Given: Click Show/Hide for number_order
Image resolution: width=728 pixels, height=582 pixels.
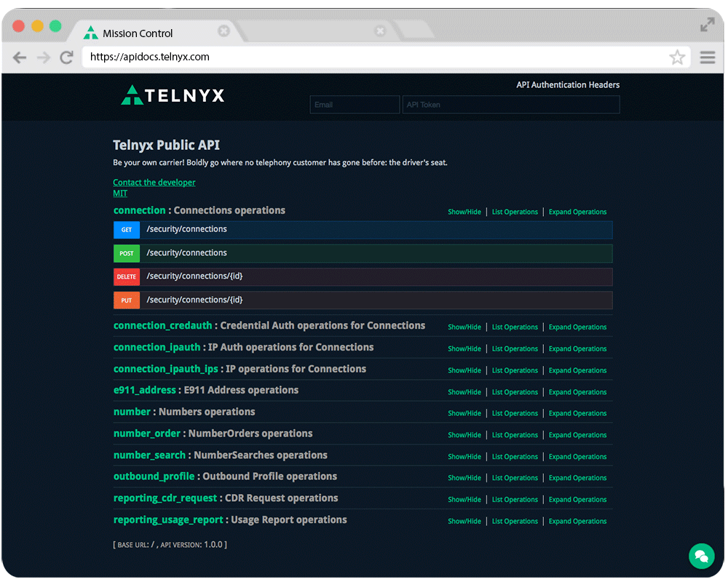Looking at the screenshot, I should (x=464, y=435).
